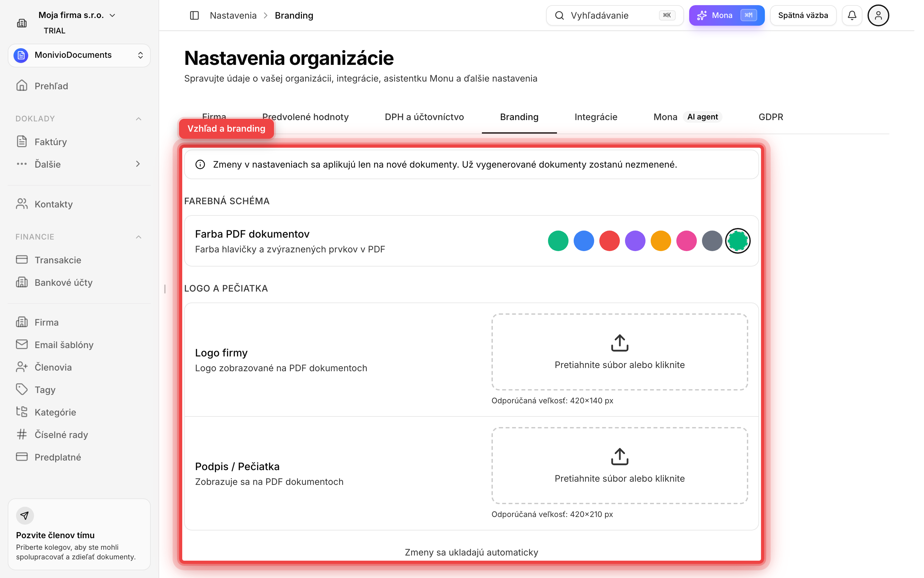Screen dimensions: 924x578
Task: Click the Členovia add-user icon
Action: 22,367
